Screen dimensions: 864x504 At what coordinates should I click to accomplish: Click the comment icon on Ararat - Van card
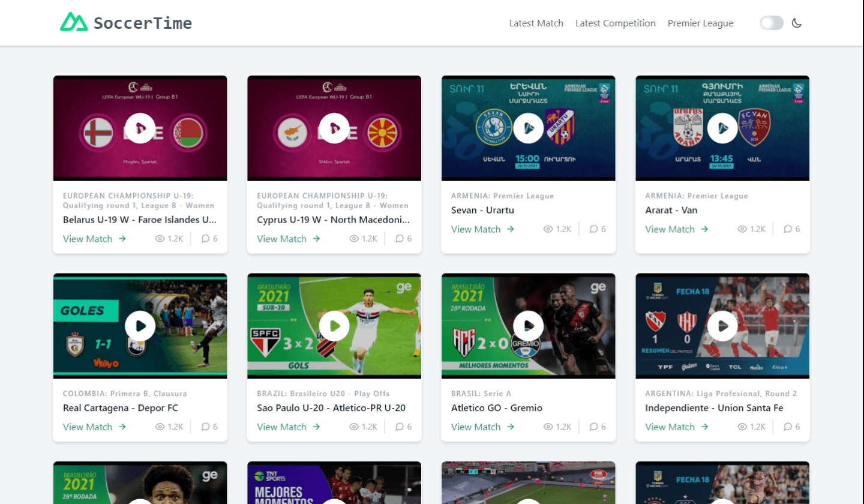point(788,229)
